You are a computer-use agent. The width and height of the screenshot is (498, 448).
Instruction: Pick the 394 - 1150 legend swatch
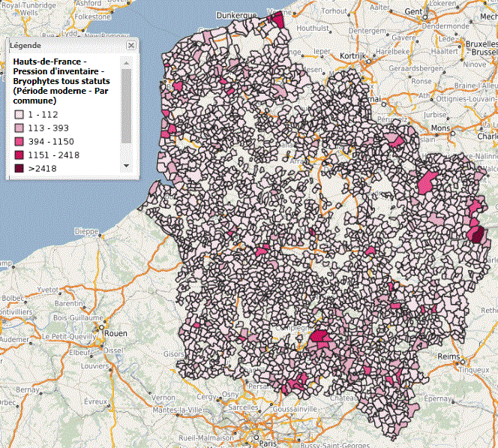pyautogui.click(x=19, y=141)
